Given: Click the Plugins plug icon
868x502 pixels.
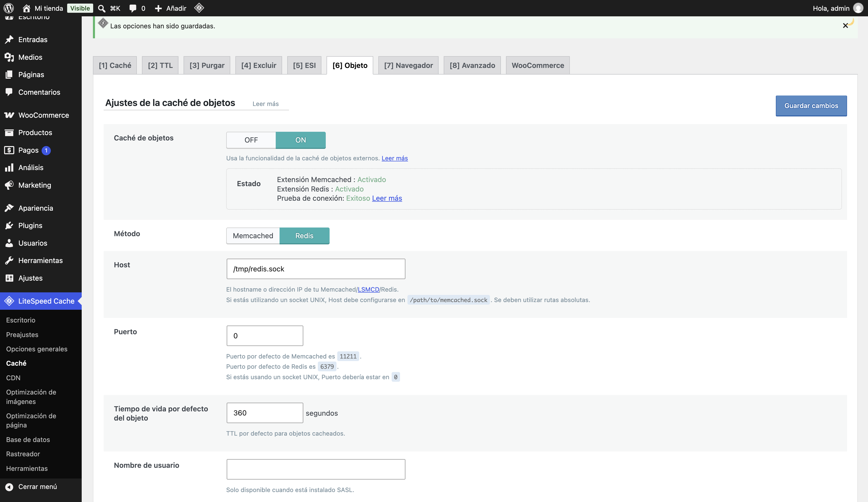Looking at the screenshot, I should (9, 225).
